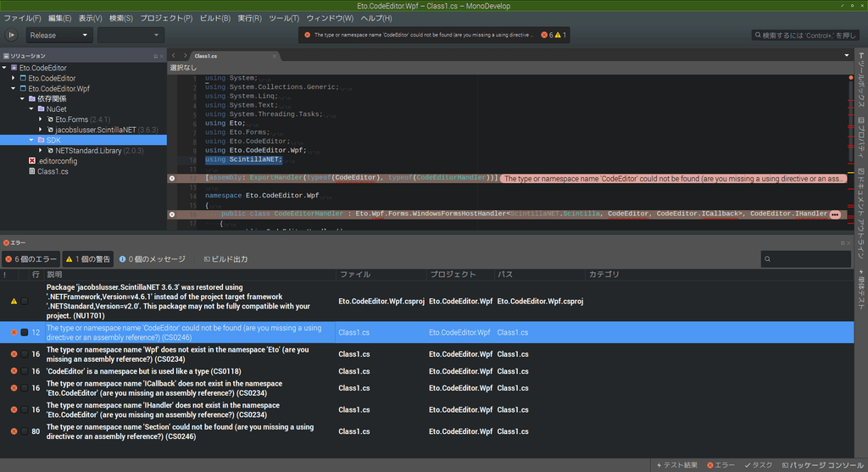Open the プロジェクト(P) menu
The width and height of the screenshot is (868, 472).
(166, 19)
